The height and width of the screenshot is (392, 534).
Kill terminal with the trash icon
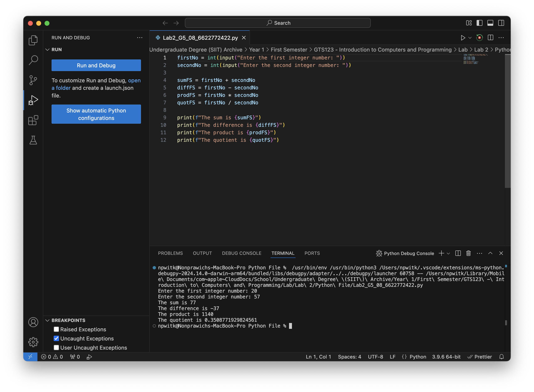pos(468,253)
